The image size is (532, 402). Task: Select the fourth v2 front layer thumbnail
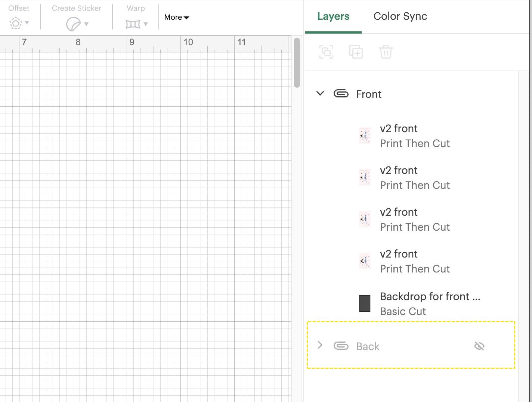point(365,261)
